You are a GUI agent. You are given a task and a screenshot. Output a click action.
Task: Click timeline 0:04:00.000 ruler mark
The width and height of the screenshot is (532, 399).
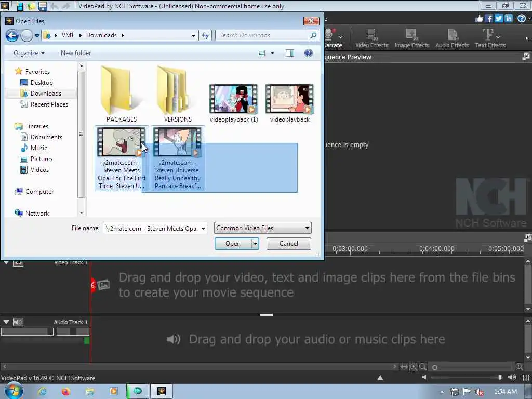coord(436,249)
